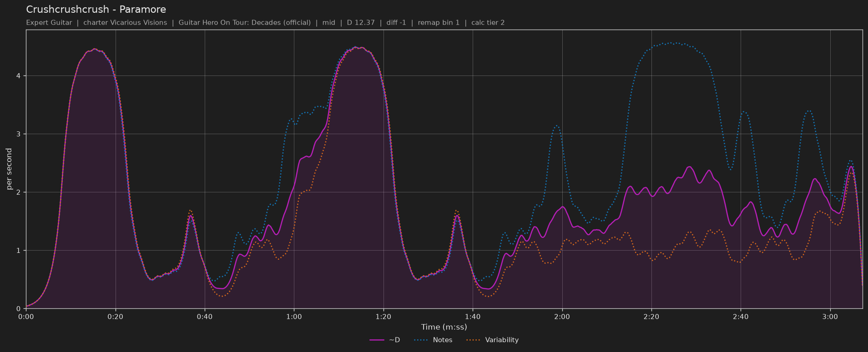Select the "D 12.37" value in subtitle
868x352 pixels.
(361, 23)
